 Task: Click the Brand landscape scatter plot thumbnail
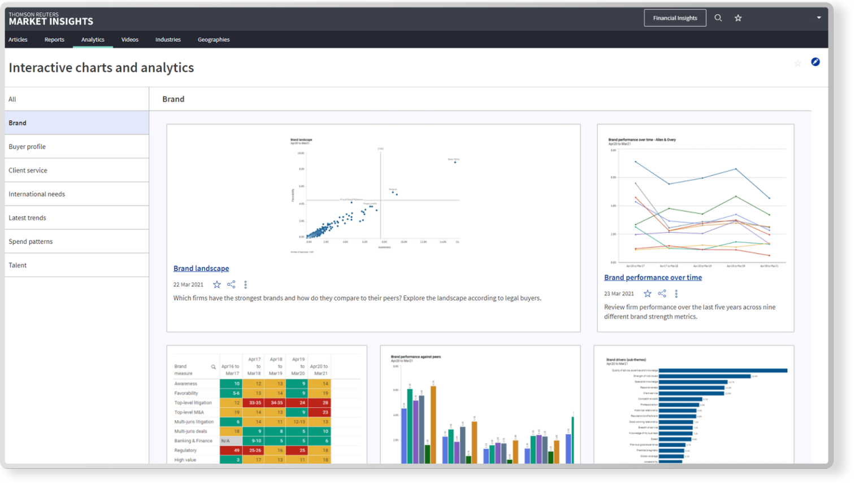tap(374, 195)
